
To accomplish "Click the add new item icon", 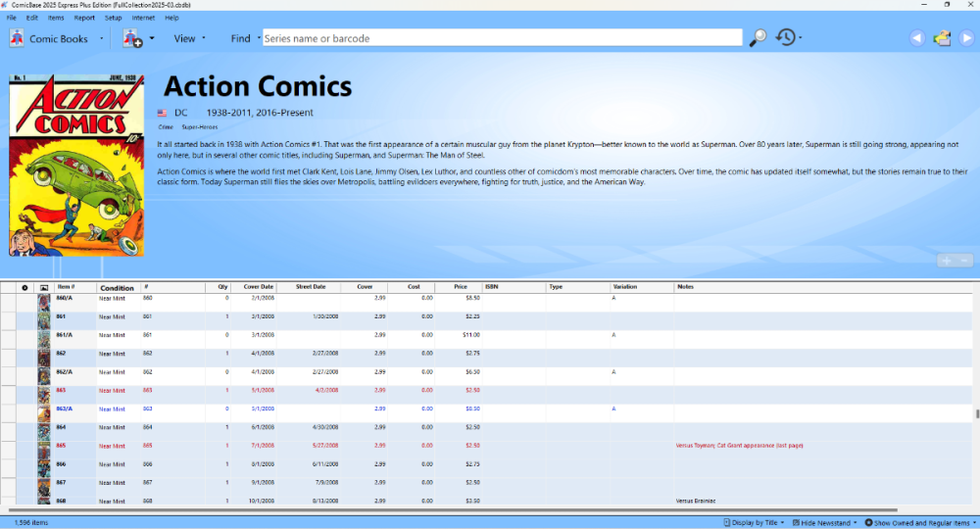I will 133,39.
